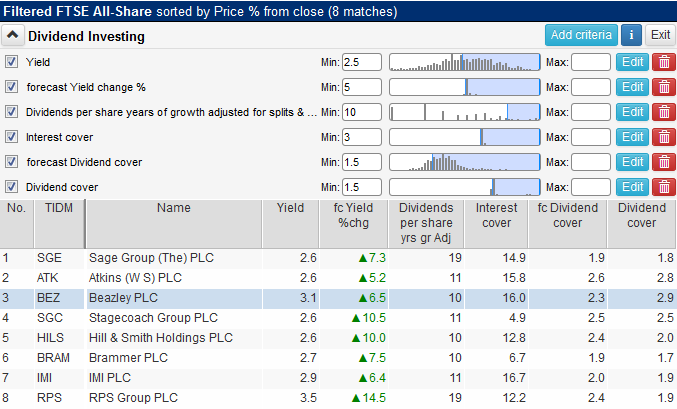The width and height of the screenshot is (677, 409).
Task: Delete the forecast Yield change % criterion
Action: (664, 87)
